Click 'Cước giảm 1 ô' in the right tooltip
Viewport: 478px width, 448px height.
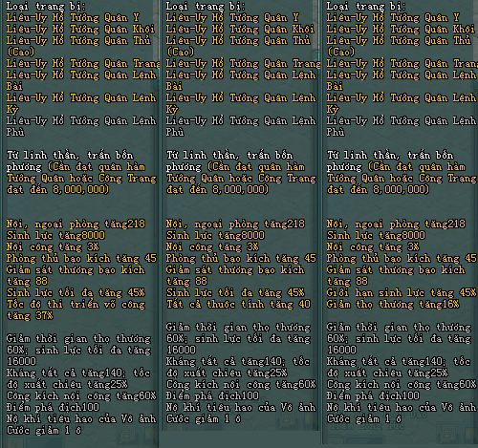[364, 419]
